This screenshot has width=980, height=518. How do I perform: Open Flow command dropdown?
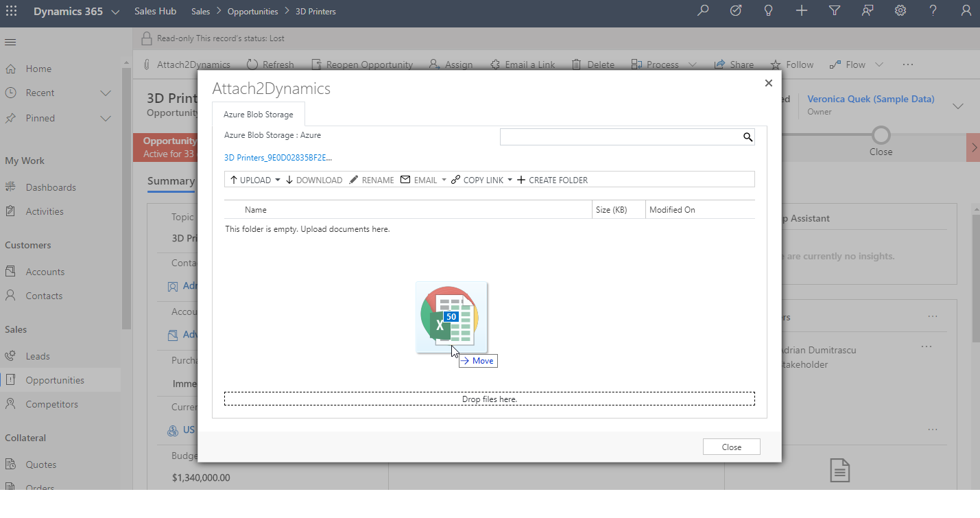(878, 64)
